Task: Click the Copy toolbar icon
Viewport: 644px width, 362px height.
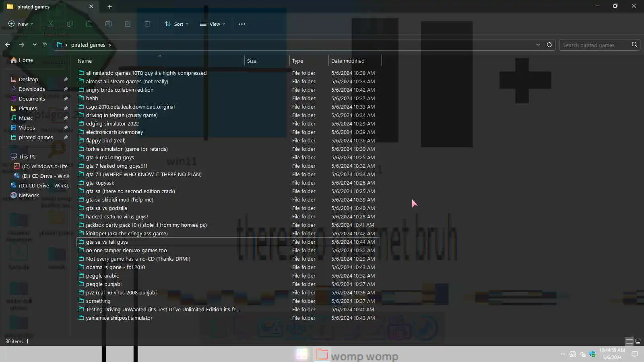Action: (70, 24)
